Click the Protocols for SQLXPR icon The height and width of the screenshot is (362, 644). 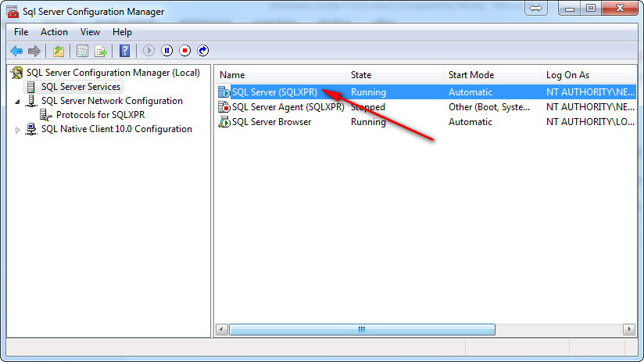45,115
